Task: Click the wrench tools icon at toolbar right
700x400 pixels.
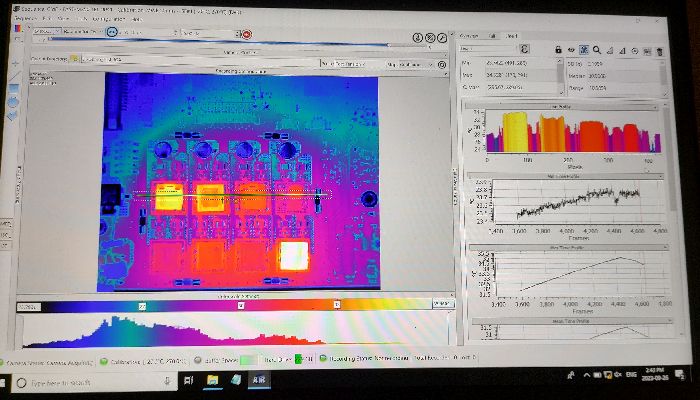Action: 442,38
